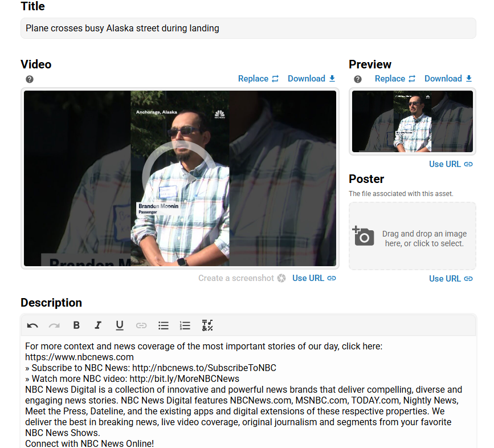Insert a link using the chain icon
Viewport: 494px width, 448px height.
141,325
